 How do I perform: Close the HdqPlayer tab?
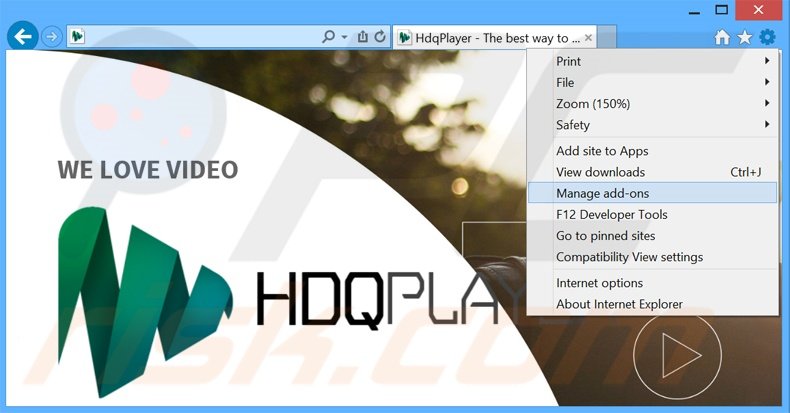click(x=588, y=38)
